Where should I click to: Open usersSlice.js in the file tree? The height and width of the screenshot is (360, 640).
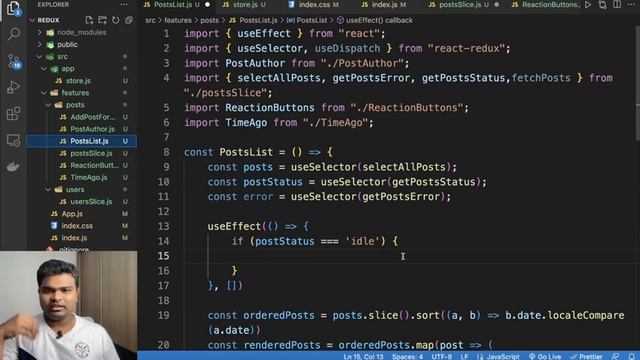click(x=91, y=202)
